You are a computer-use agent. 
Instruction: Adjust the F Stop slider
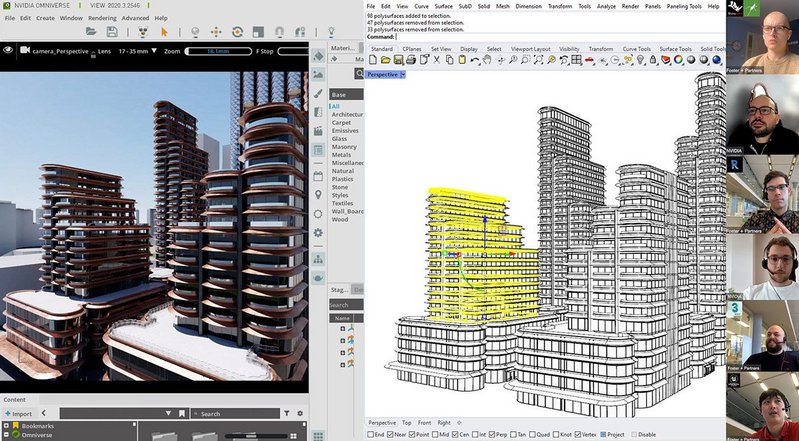(293, 51)
